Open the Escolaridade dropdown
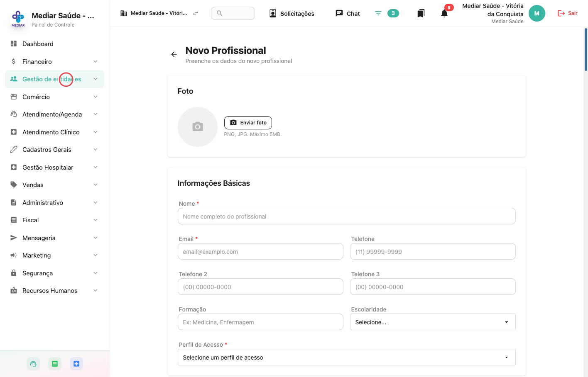Viewport: 588px width, 377px height. 433,322
